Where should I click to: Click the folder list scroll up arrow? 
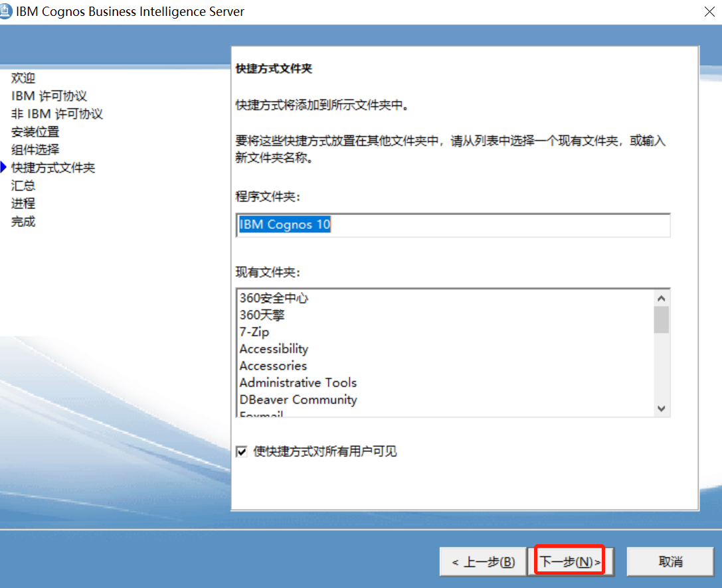661,299
